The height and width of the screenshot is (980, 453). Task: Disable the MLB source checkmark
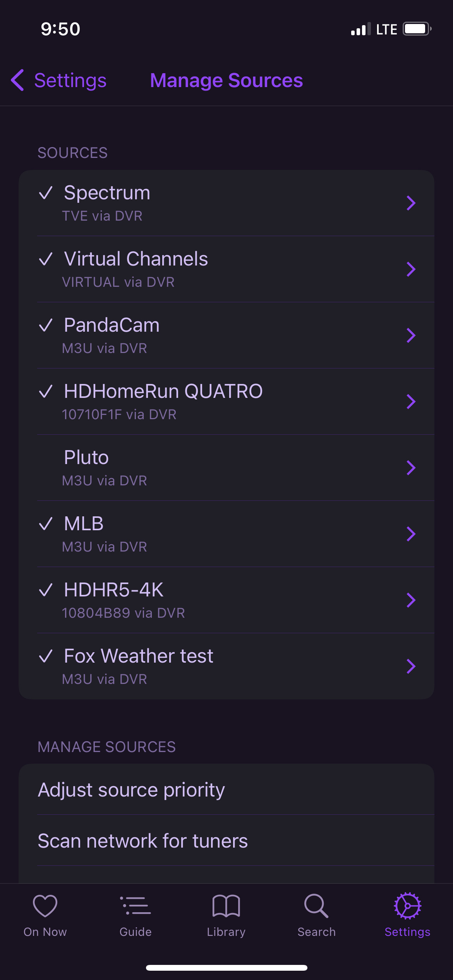click(46, 524)
